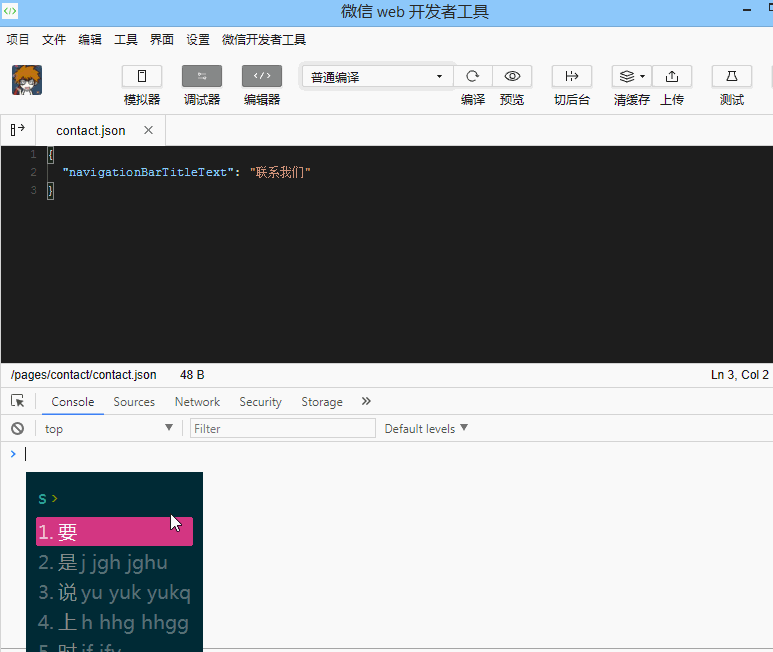Image resolution: width=773 pixels, height=652 pixels.
Task: Click the 测试 test flask icon
Action: tap(732, 76)
